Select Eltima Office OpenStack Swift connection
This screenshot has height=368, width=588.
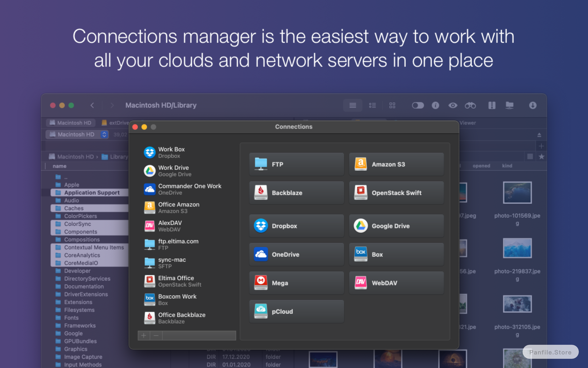(187, 281)
